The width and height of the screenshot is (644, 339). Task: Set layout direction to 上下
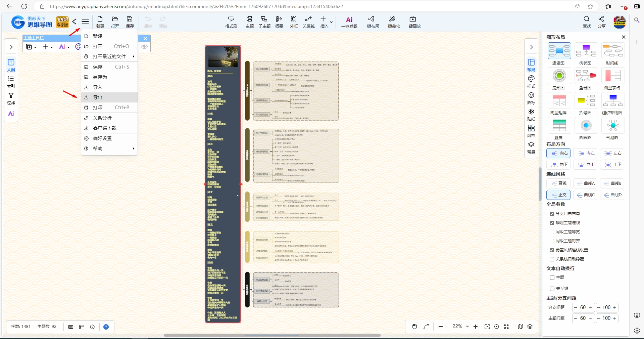pos(612,165)
